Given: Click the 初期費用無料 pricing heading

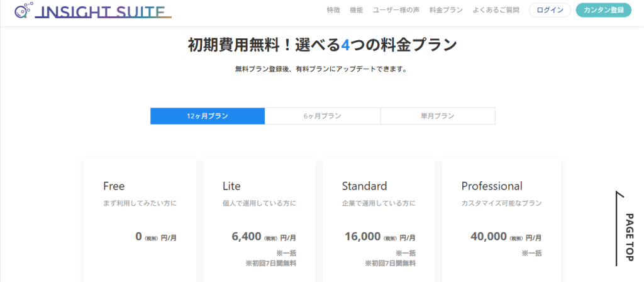Looking at the screenshot, I should [x=322, y=45].
